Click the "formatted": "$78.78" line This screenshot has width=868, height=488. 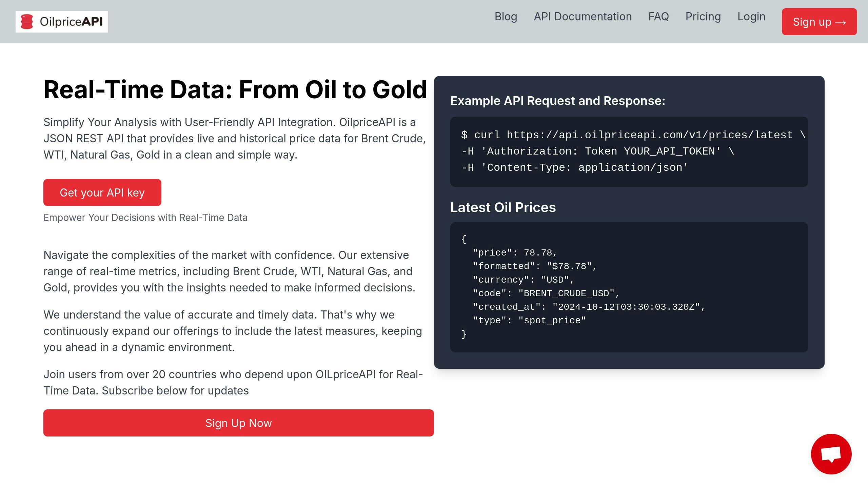click(x=535, y=266)
